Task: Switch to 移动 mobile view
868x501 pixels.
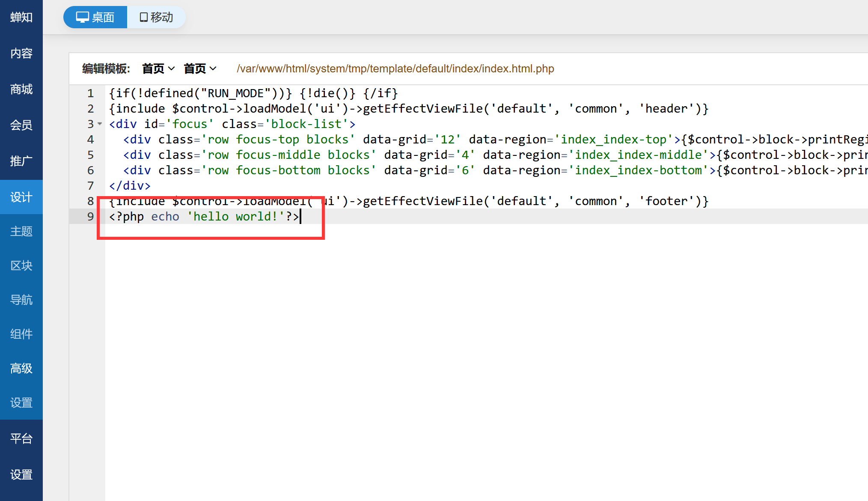Action: tap(156, 17)
